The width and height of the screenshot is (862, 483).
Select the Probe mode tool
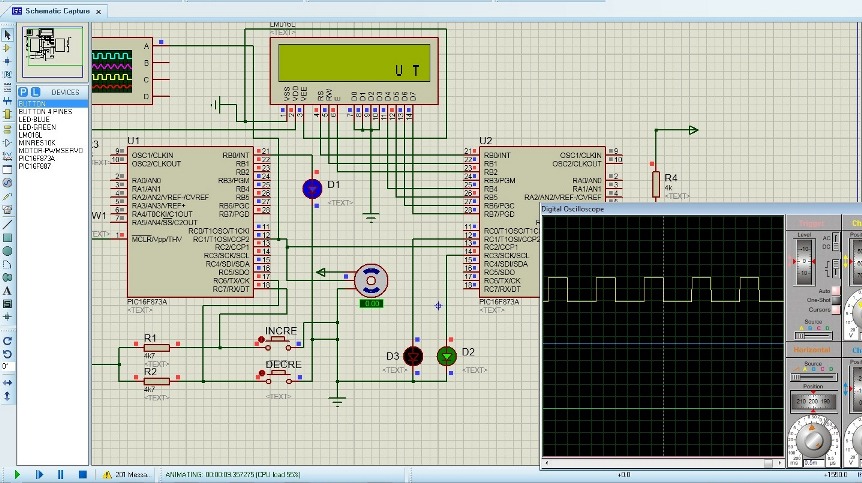point(7,196)
